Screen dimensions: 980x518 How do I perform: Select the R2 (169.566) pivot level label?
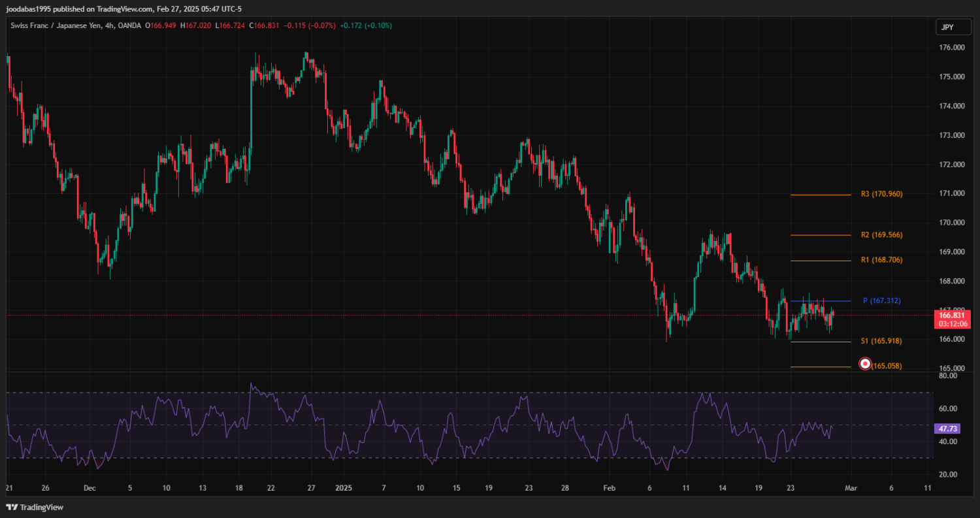point(881,235)
